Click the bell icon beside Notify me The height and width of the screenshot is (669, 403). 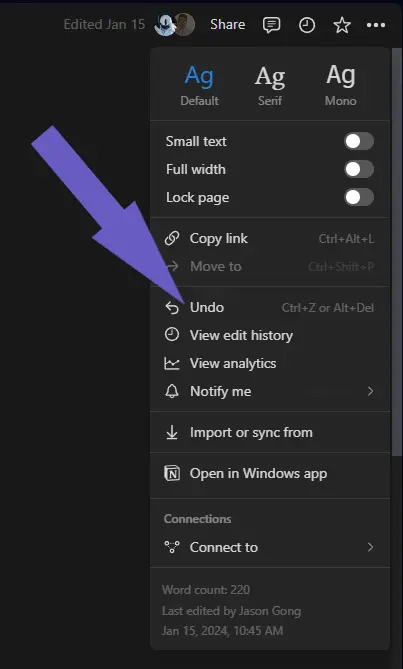point(172,391)
